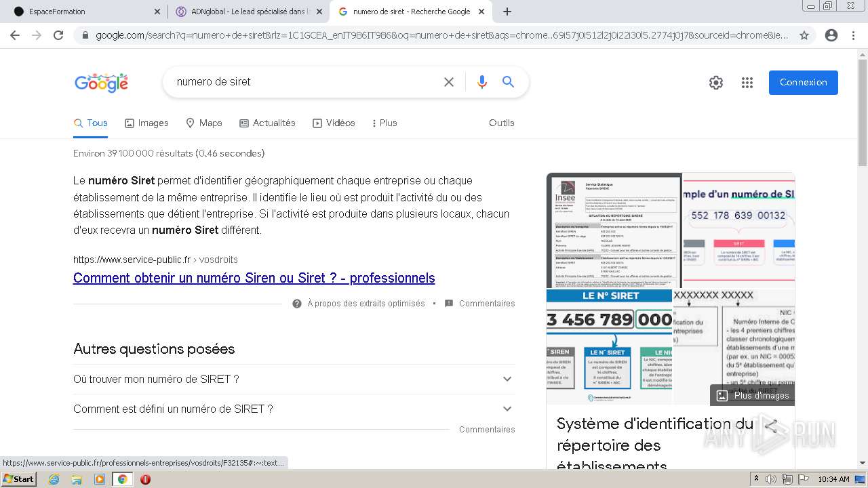Switch to Images results
This screenshot has height=488, width=868.
tap(146, 123)
